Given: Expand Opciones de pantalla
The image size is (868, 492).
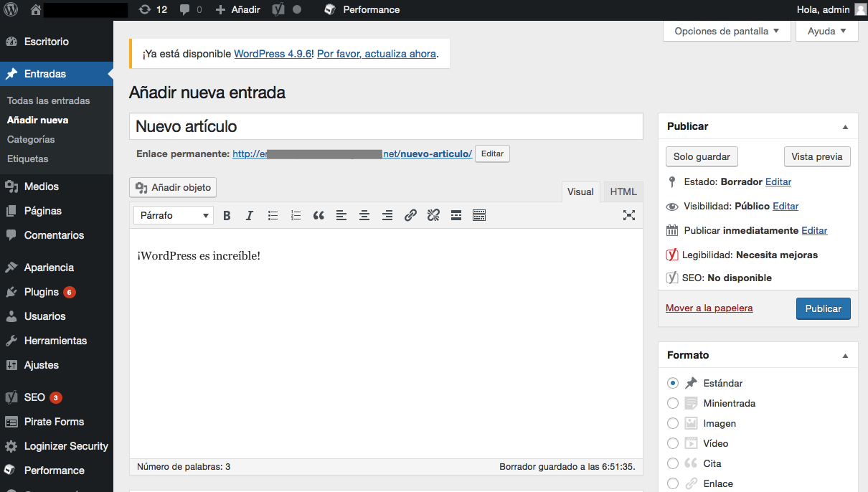Looking at the screenshot, I should [x=726, y=31].
